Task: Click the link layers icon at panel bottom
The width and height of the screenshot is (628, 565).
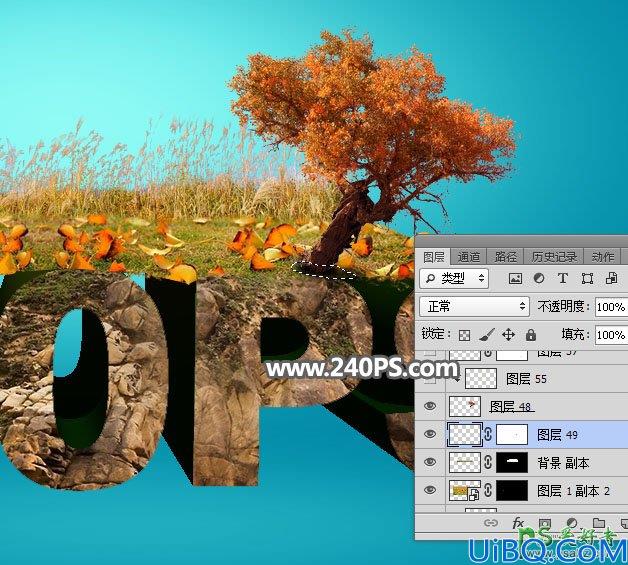Action: [x=491, y=523]
